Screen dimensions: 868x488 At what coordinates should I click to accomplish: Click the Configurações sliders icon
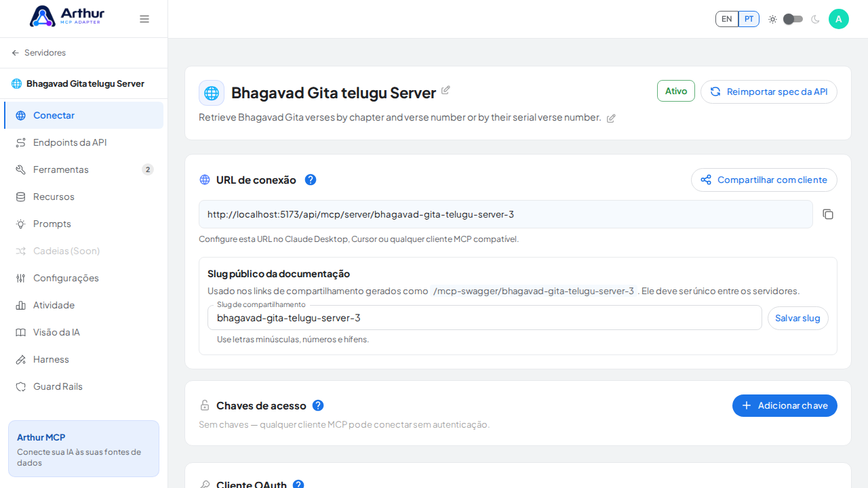point(21,278)
